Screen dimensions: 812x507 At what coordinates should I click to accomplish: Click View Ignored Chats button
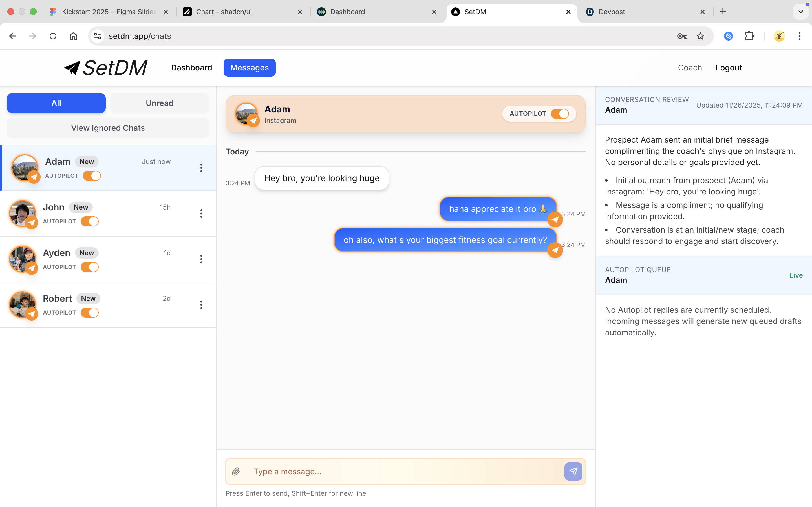click(x=108, y=128)
